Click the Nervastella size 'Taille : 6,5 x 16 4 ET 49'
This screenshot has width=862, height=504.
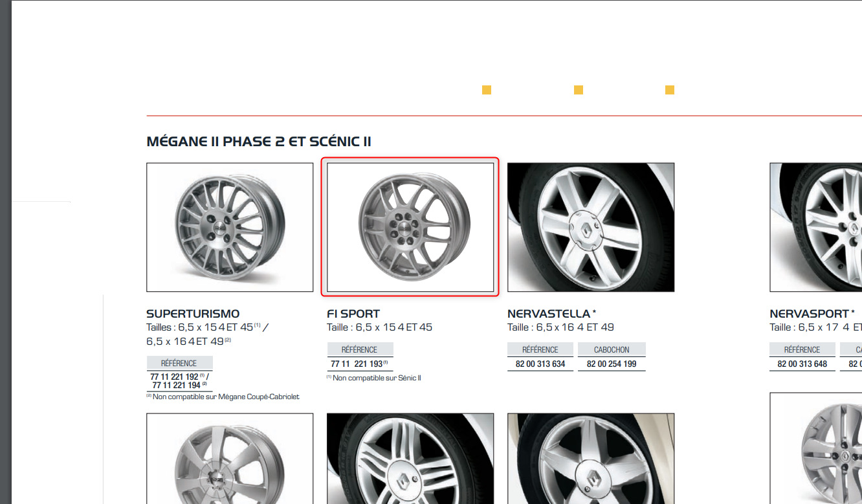pos(561,327)
